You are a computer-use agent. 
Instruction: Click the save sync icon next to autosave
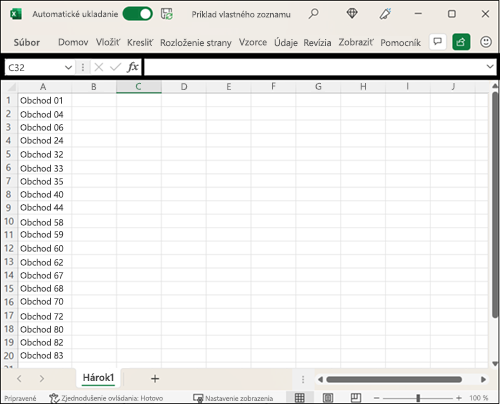(x=167, y=14)
